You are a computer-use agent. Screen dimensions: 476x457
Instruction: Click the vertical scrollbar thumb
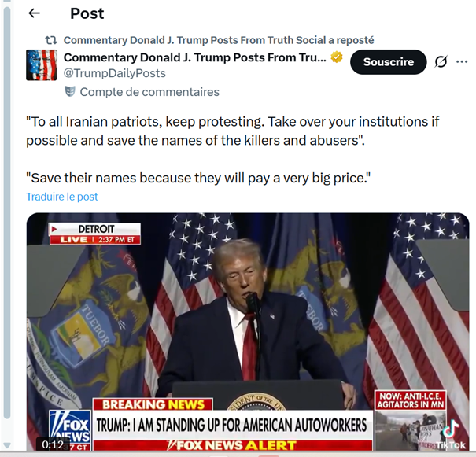(6, 212)
